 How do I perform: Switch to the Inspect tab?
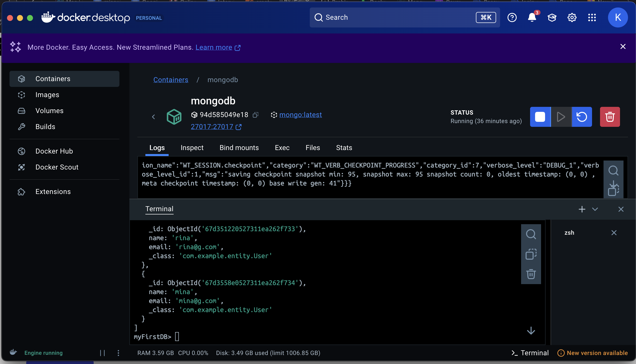tap(192, 148)
